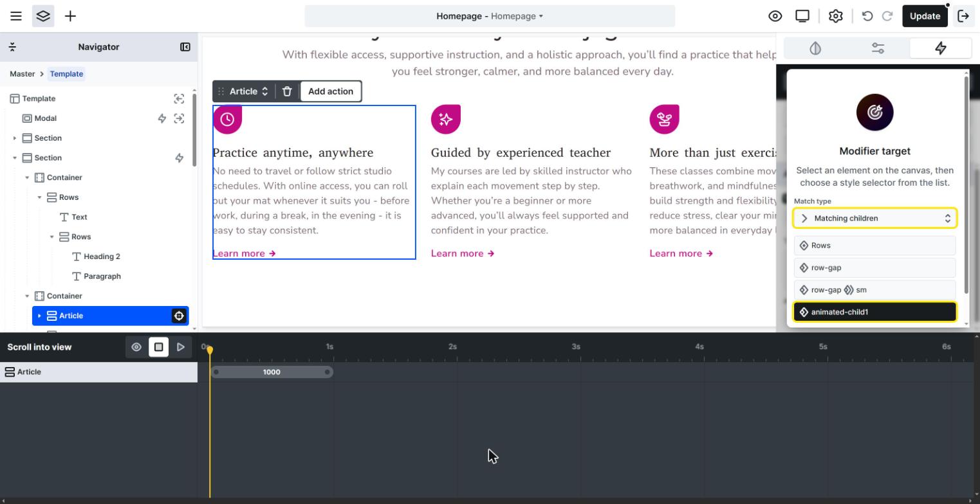Toggle the layers Navigator icon
The height and width of the screenshot is (504, 980).
[43, 16]
